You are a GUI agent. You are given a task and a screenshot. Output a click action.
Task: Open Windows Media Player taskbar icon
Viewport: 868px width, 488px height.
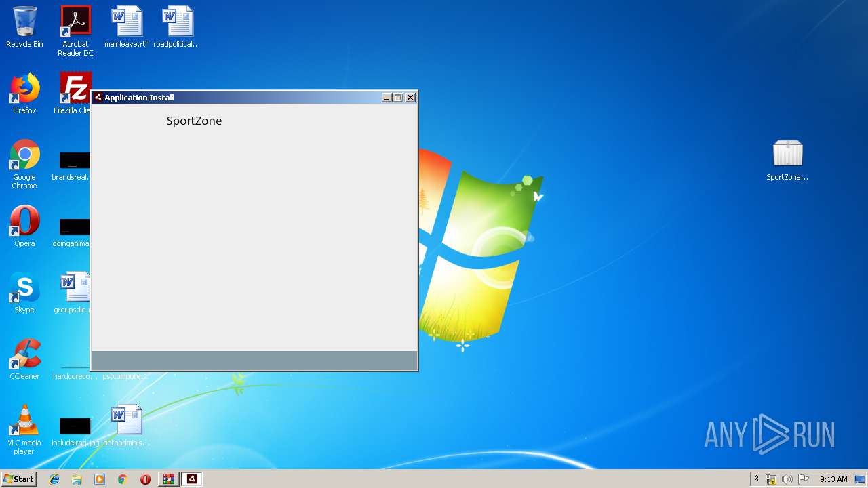(x=100, y=479)
